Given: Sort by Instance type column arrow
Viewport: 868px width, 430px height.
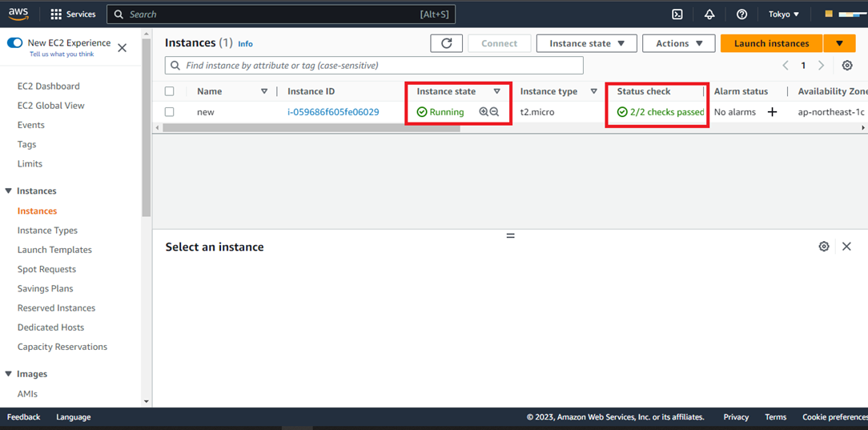Looking at the screenshot, I should tap(594, 91).
